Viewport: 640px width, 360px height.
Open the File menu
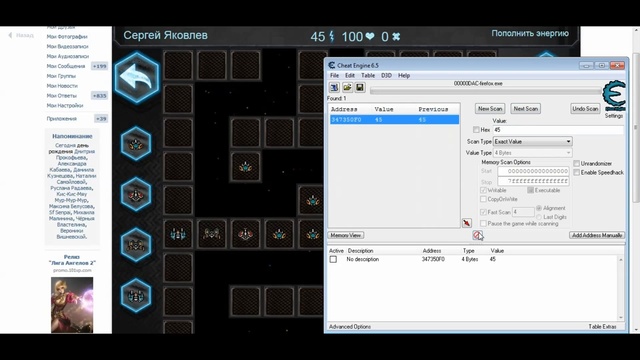click(x=334, y=76)
